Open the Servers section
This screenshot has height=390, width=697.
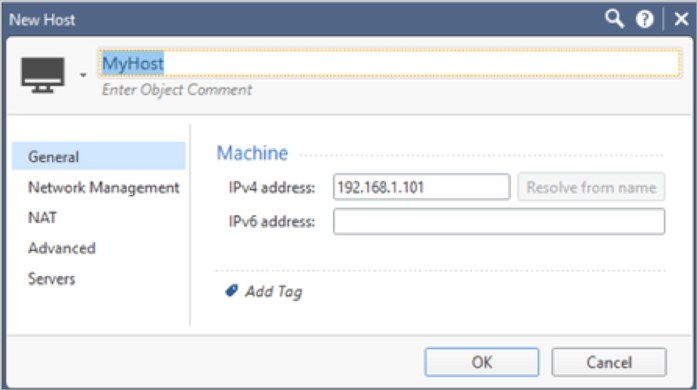tap(52, 279)
